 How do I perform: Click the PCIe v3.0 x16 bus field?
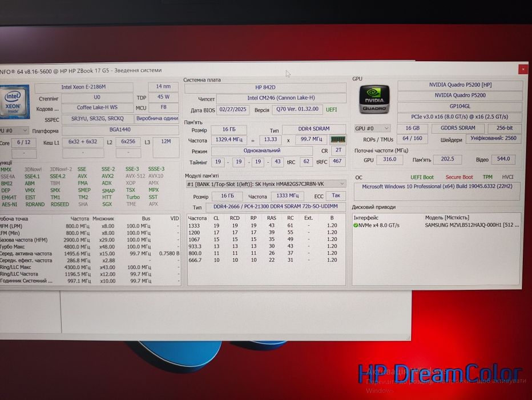(x=460, y=117)
